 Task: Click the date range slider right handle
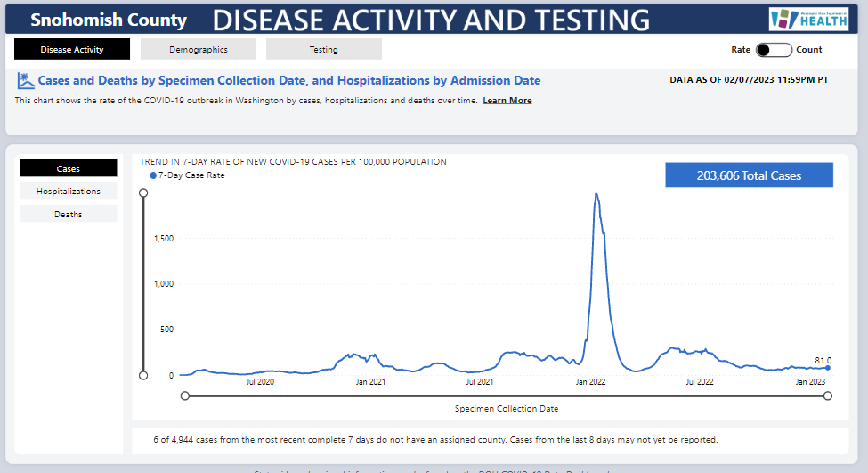[828, 396]
